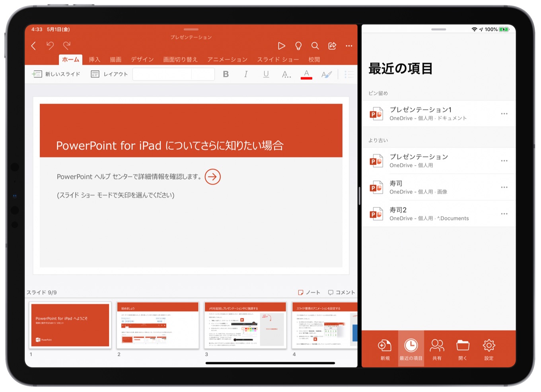The width and height of the screenshot is (541, 392).
Task: Toggle bold formatting
Action: [x=226, y=74]
